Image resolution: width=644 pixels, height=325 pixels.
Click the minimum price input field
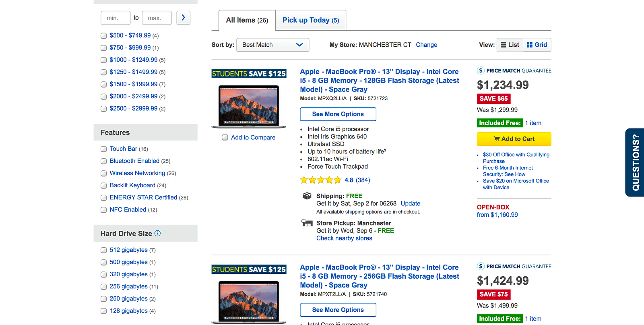point(116,18)
